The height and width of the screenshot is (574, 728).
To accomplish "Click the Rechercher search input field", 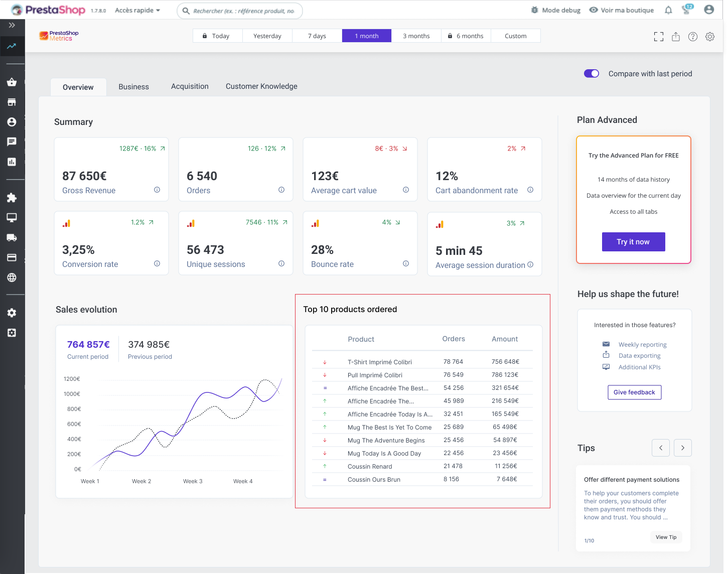I will 244,11.
